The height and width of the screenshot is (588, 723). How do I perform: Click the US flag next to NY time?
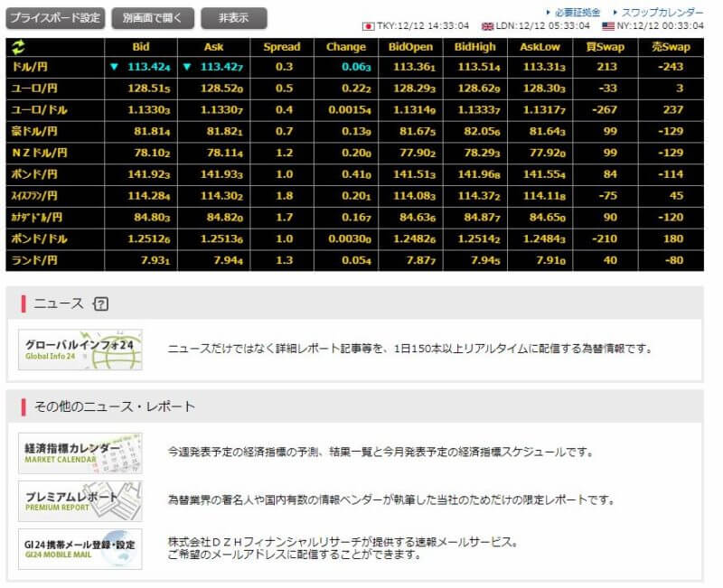pos(608,26)
